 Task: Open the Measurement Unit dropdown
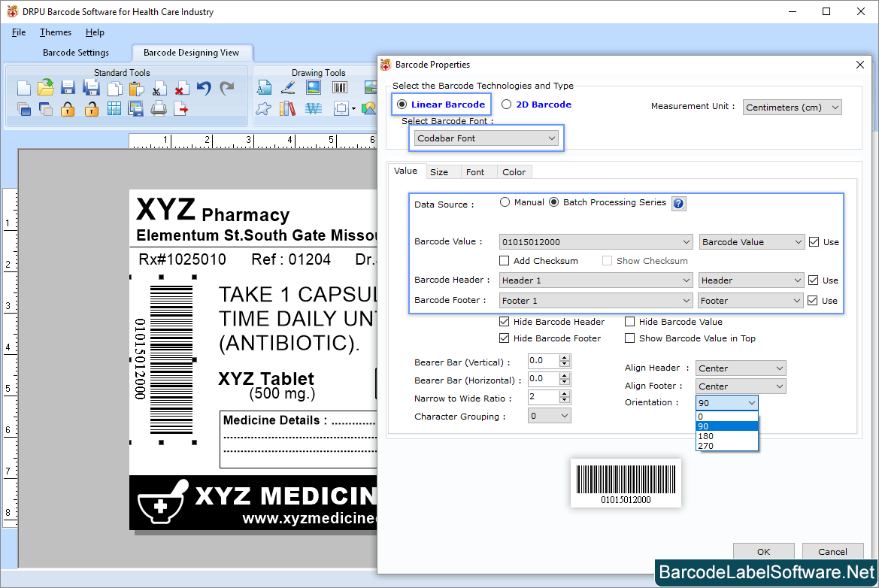(792, 107)
